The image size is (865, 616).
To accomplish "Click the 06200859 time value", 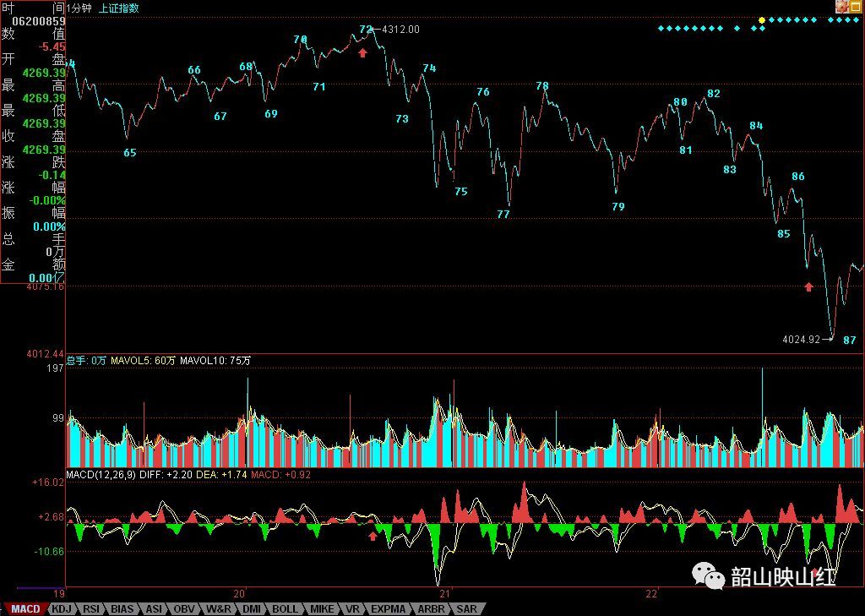I will point(39,21).
